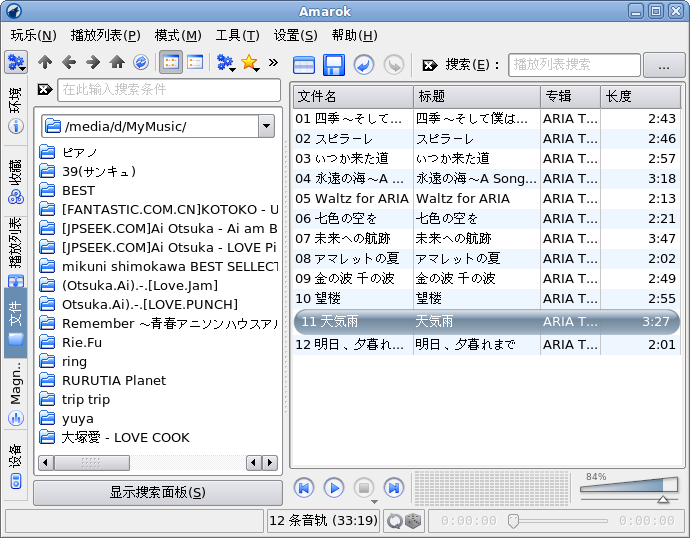The image size is (690, 538).
Task: Undo the last playlist change
Action: coord(364,65)
